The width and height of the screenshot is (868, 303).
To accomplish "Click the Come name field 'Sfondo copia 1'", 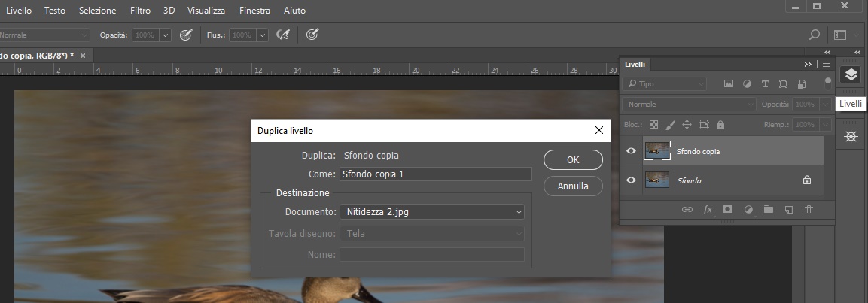I will 436,174.
